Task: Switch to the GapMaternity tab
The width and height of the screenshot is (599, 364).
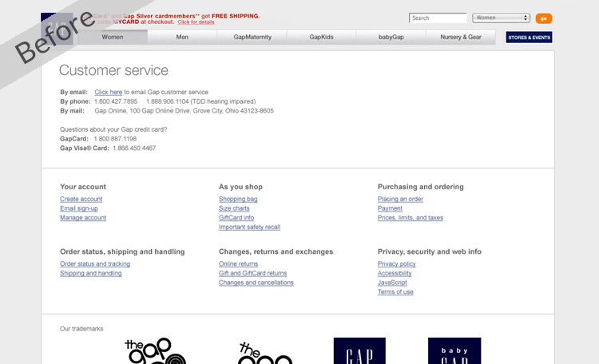Action: (252, 37)
